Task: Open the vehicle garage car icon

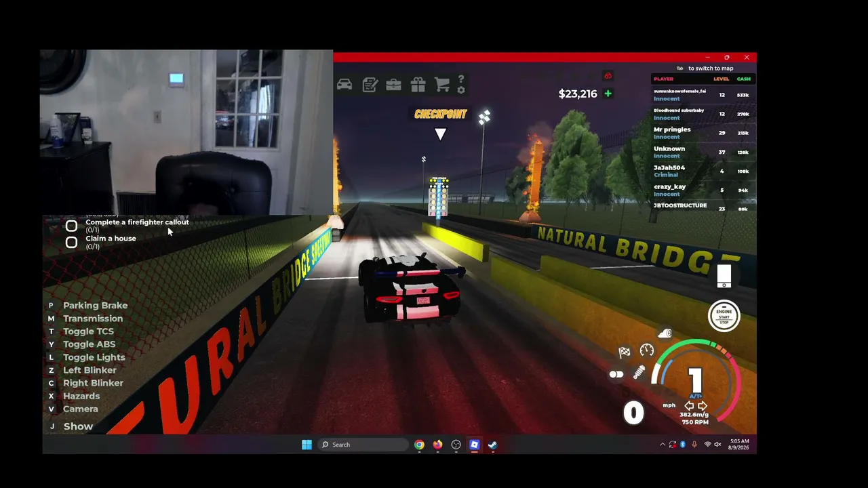Action: [344, 85]
